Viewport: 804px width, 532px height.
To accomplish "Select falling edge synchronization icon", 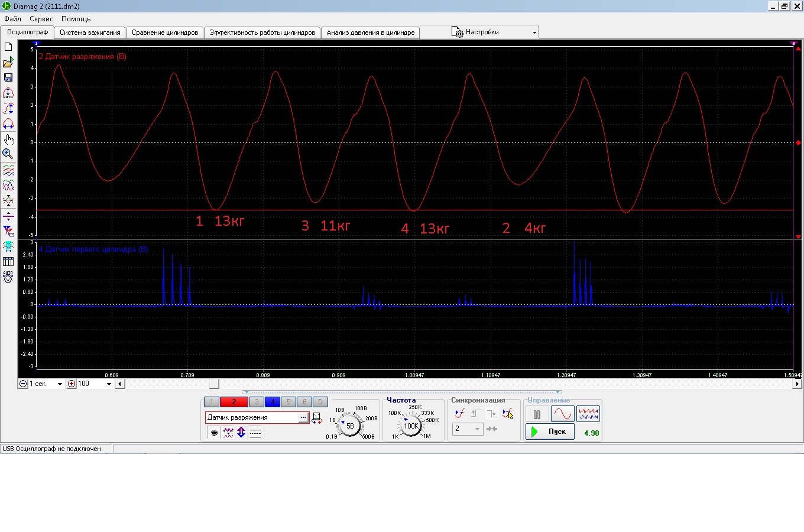I will click(508, 414).
